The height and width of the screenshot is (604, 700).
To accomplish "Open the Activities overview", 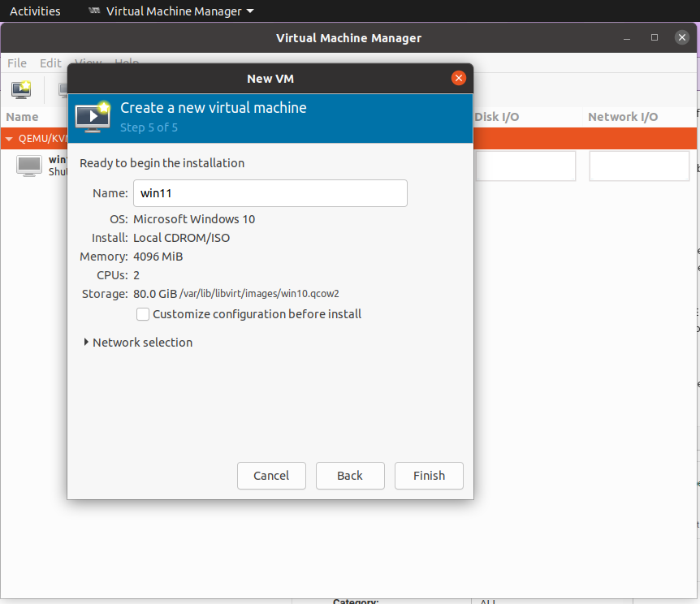I will [x=35, y=11].
